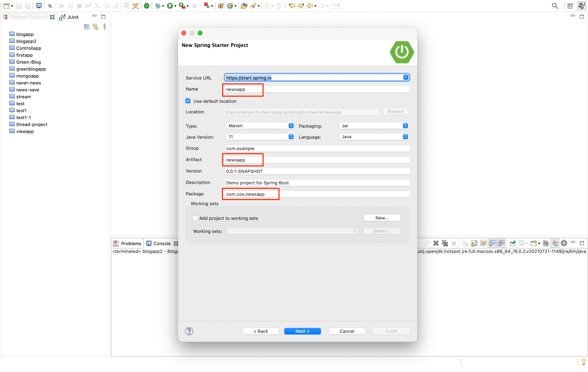The width and height of the screenshot is (588, 372).
Task: Click the Console color-coded text pages icon
Action: pos(546,243)
